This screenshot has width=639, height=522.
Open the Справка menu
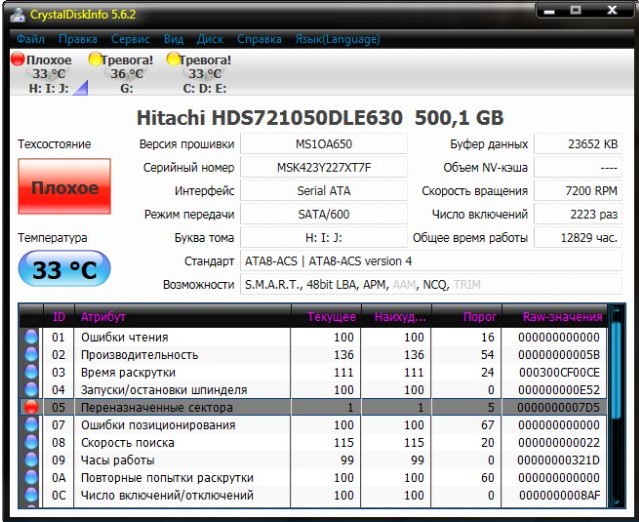point(259,39)
